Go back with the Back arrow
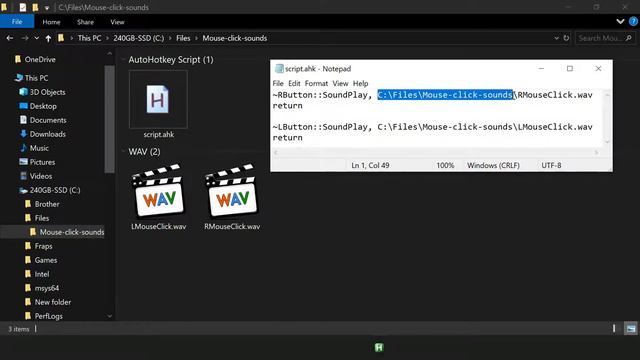The width and height of the screenshot is (640, 360). (x=10, y=38)
